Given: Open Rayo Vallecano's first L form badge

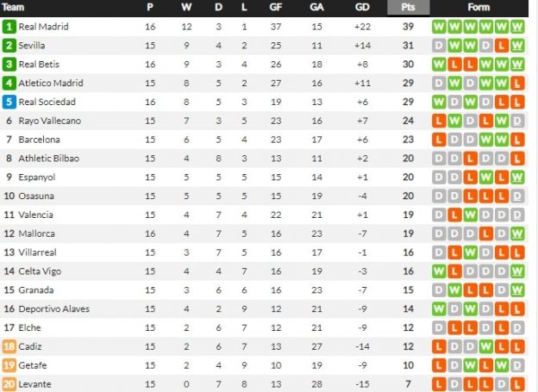Looking at the screenshot, I should (439, 121).
